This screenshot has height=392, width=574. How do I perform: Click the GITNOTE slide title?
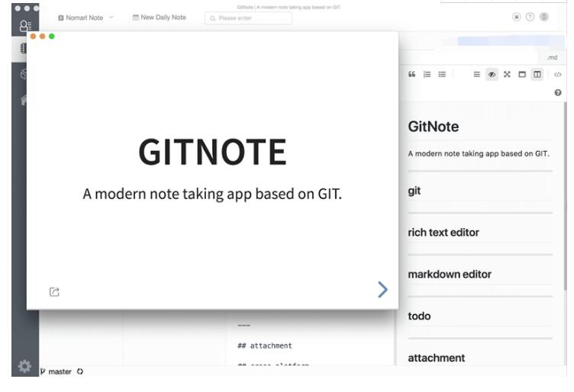[x=212, y=152]
